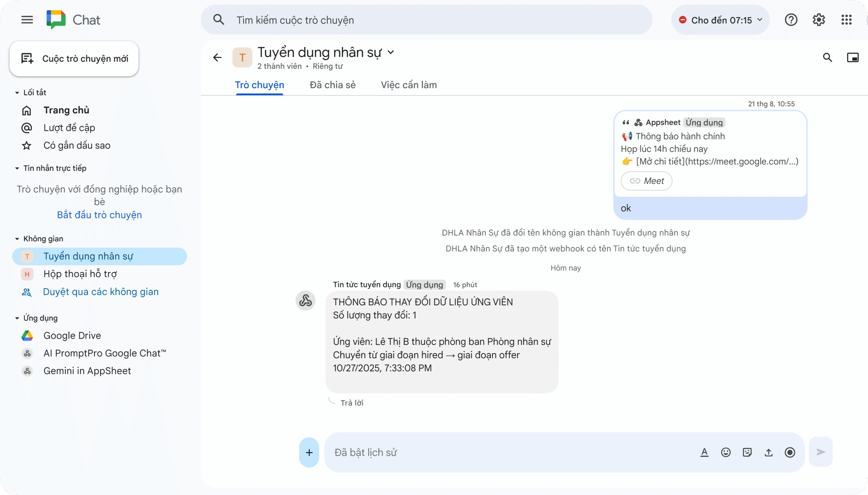This screenshot has width=868, height=495.
Task: Click the back arrow beside space name
Action: tap(217, 57)
